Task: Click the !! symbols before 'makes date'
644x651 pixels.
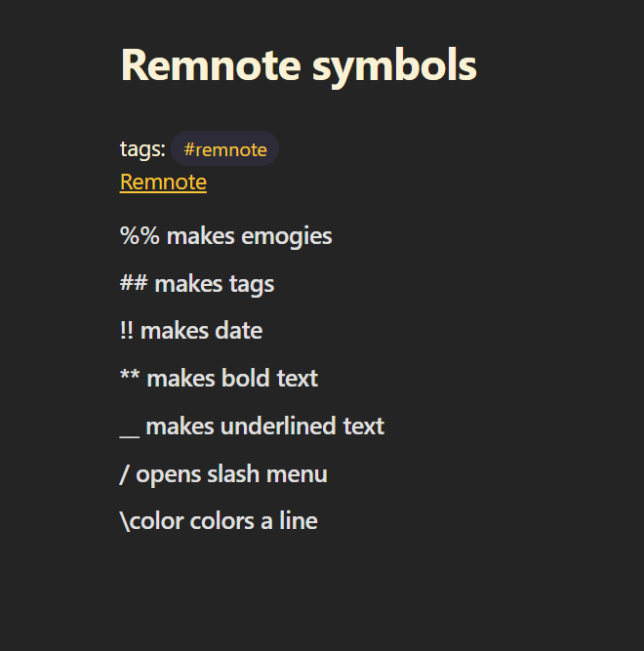Action: 127,331
